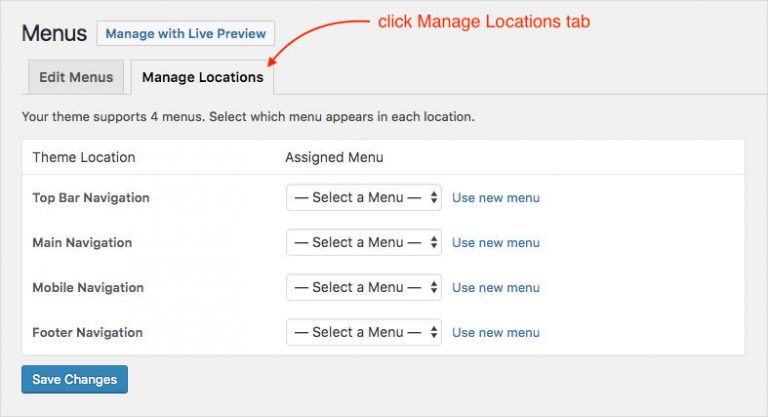Click Use new menu for Main Navigation
Image resolution: width=768 pixels, height=417 pixels.
496,243
